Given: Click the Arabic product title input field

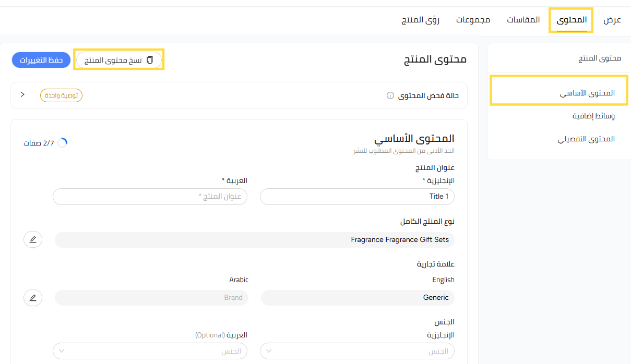Looking at the screenshot, I should (150, 197).
